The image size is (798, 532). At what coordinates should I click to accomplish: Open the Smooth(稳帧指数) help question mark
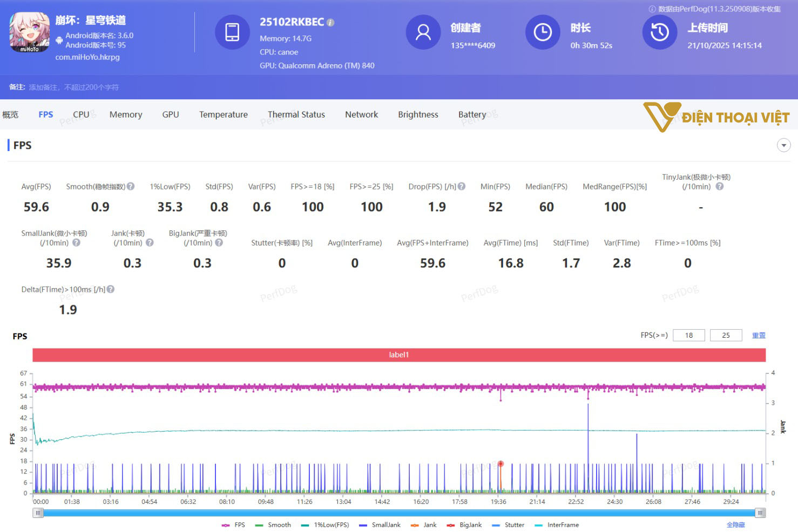click(x=131, y=186)
